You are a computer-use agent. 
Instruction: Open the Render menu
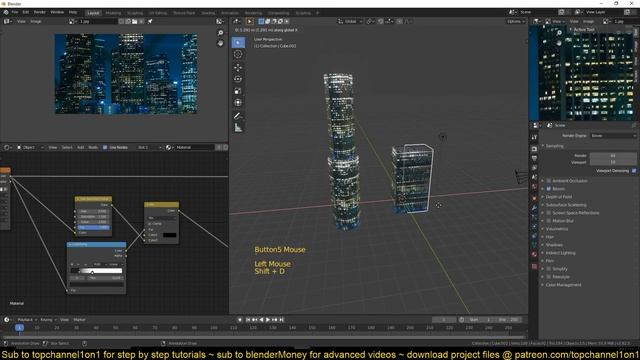(x=40, y=12)
